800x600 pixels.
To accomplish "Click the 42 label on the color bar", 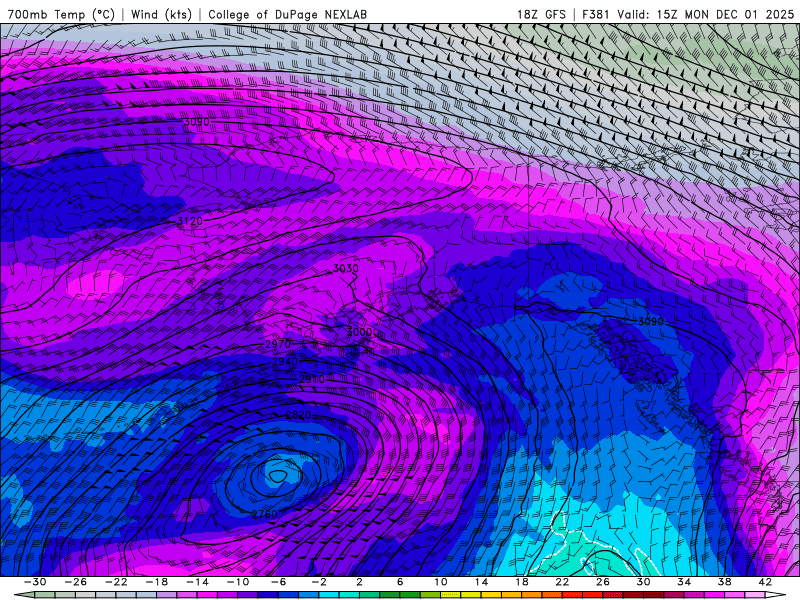I will (763, 582).
